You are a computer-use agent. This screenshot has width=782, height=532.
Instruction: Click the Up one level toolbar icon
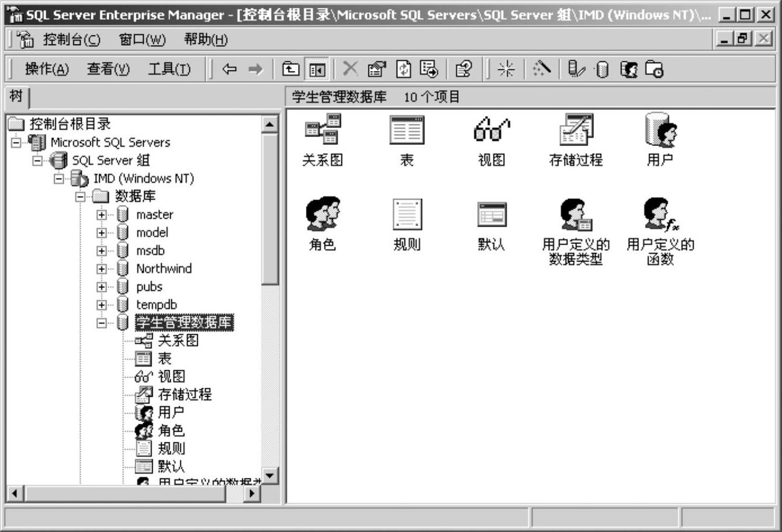(292, 70)
